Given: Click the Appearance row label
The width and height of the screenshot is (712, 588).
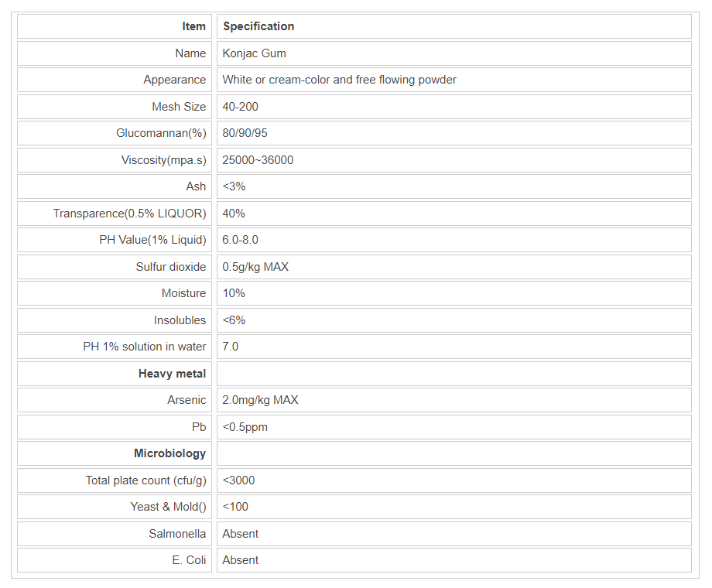Looking at the screenshot, I should click(x=175, y=80).
